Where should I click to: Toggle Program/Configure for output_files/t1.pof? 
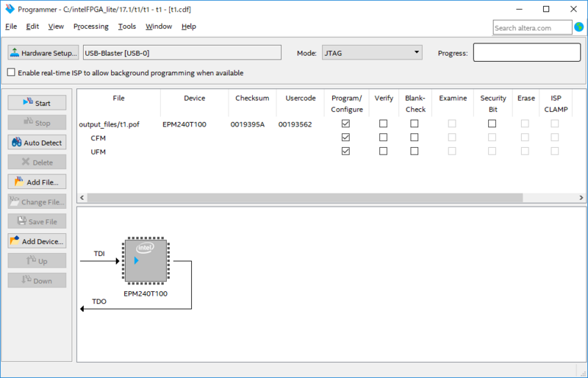pyautogui.click(x=345, y=124)
